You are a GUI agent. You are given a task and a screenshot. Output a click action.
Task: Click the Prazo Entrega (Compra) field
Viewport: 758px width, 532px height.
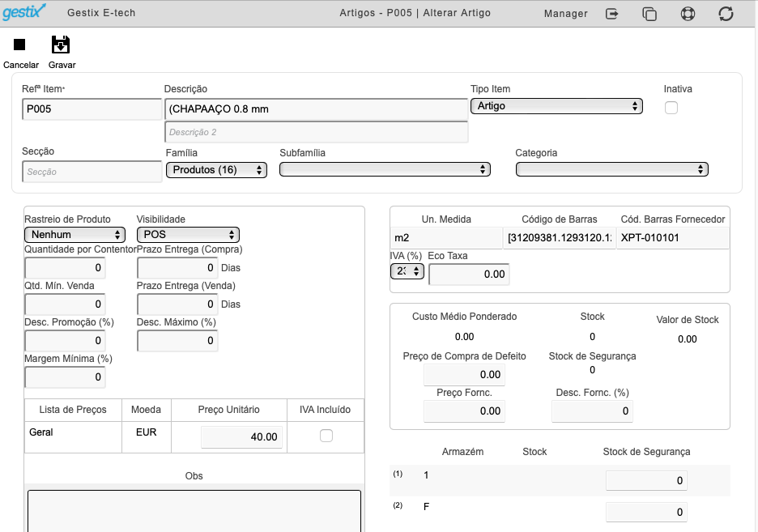tap(177, 268)
